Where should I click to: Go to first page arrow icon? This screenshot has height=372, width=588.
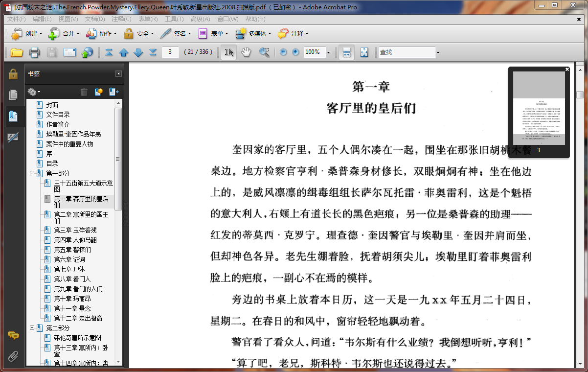(x=109, y=52)
